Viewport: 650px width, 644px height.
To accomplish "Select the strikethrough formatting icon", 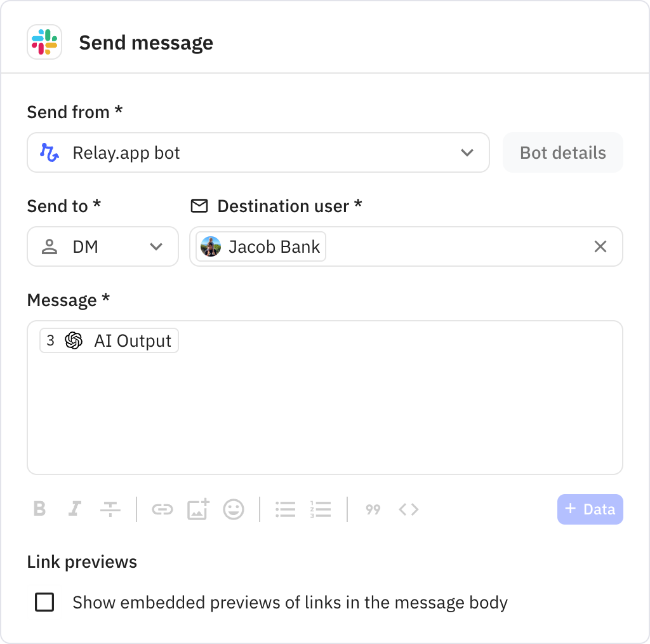I will 110,509.
